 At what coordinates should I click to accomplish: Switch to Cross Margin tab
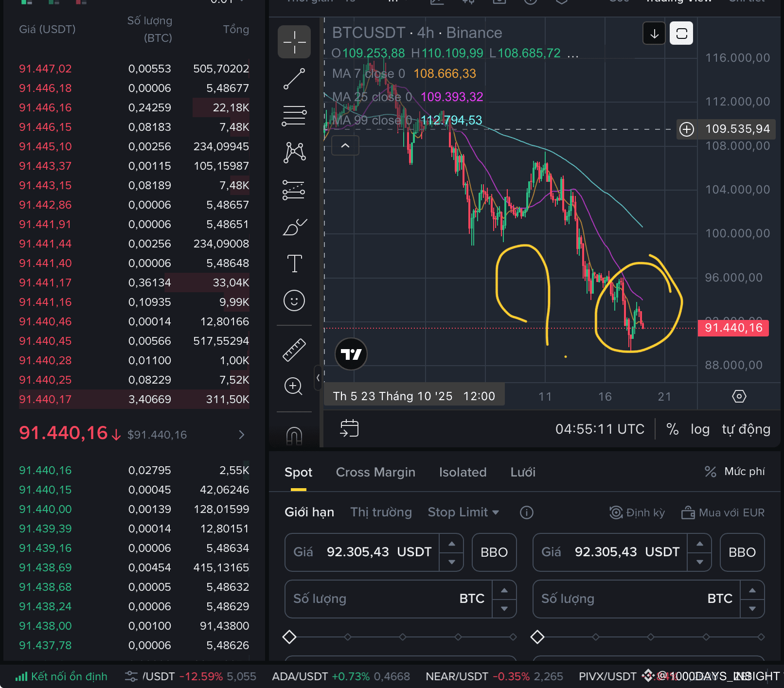pos(375,472)
